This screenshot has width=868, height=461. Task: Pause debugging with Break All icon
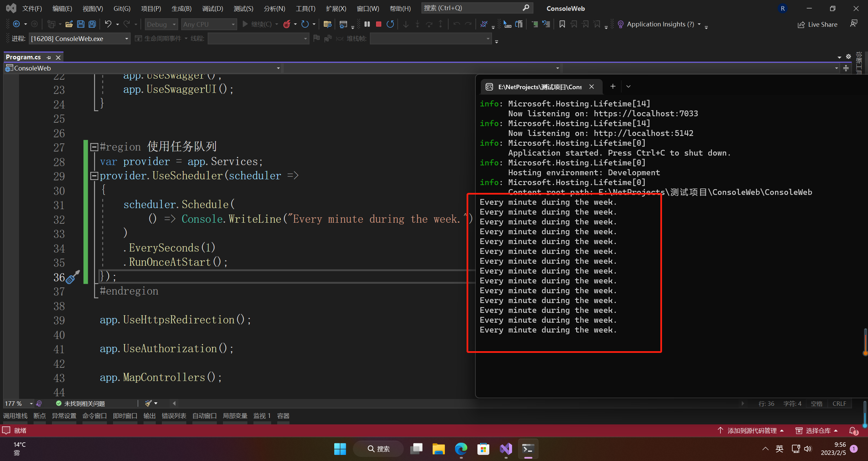coord(367,24)
